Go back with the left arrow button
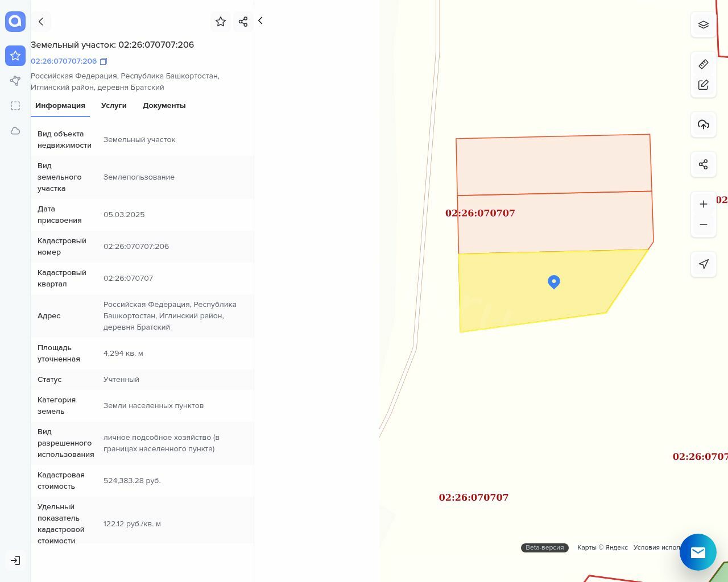728x582 pixels. 41,22
